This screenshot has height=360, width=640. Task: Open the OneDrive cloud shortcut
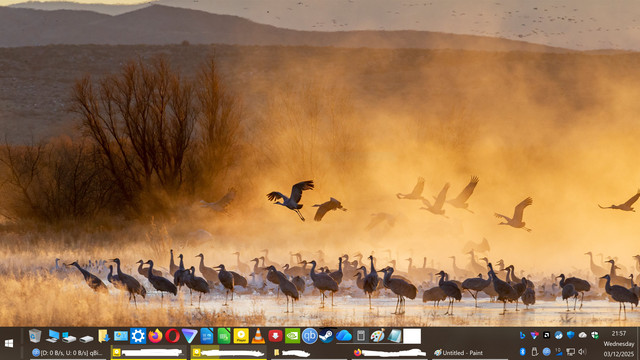click(x=344, y=336)
